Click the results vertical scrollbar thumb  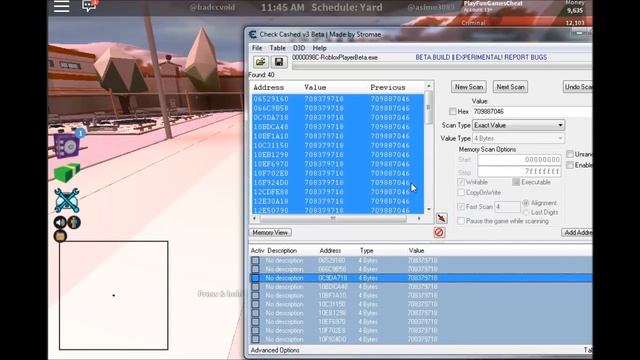(429, 107)
